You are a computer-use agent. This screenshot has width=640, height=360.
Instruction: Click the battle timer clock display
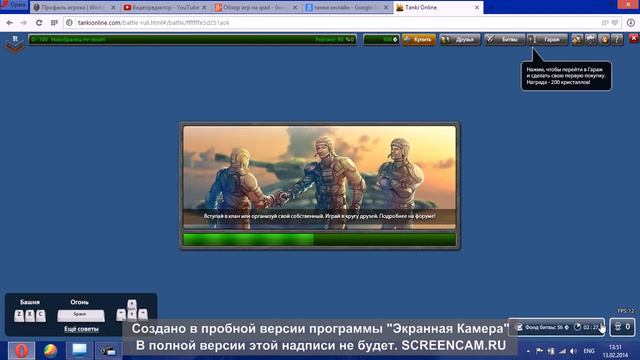pyautogui.click(x=587, y=327)
